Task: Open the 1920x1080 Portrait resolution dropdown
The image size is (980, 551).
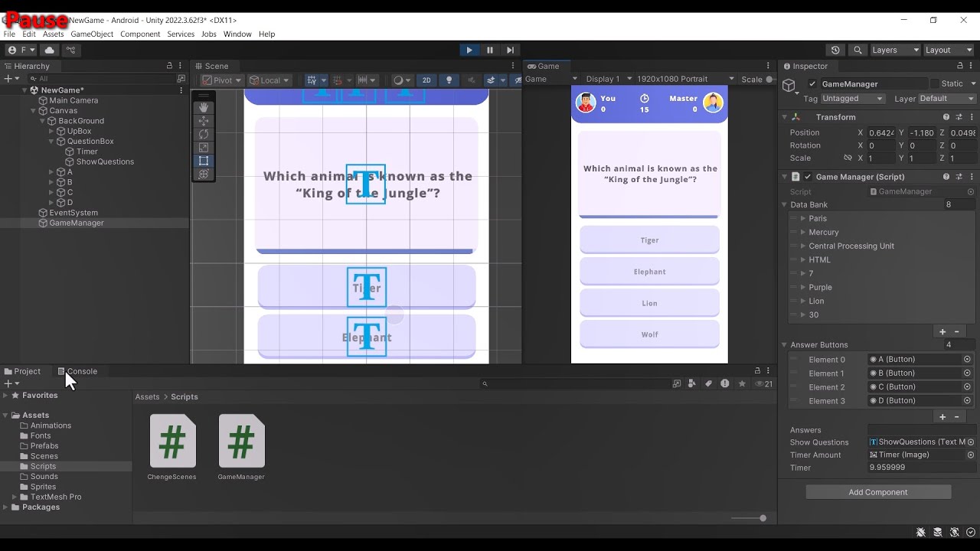Action: (x=685, y=79)
